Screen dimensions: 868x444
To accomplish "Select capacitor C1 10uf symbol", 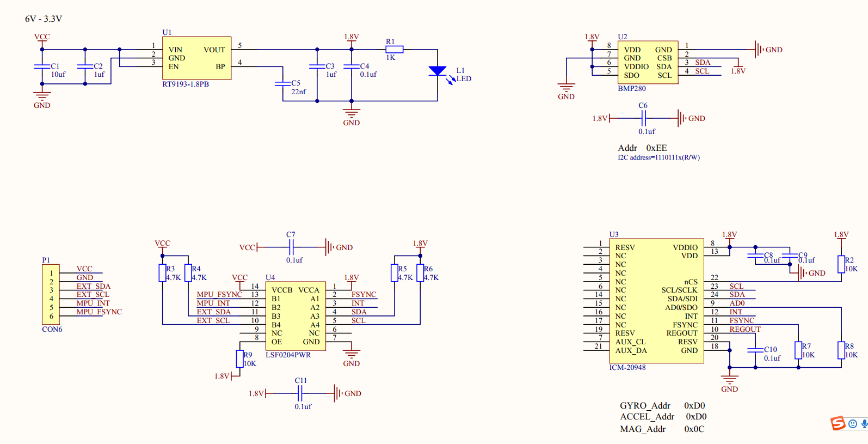I will (x=42, y=66).
